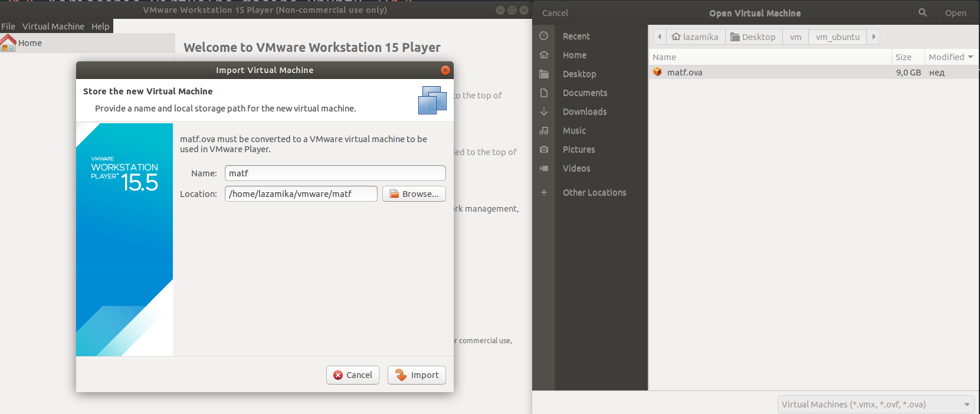Click the matf.ova package file icon

click(x=657, y=72)
